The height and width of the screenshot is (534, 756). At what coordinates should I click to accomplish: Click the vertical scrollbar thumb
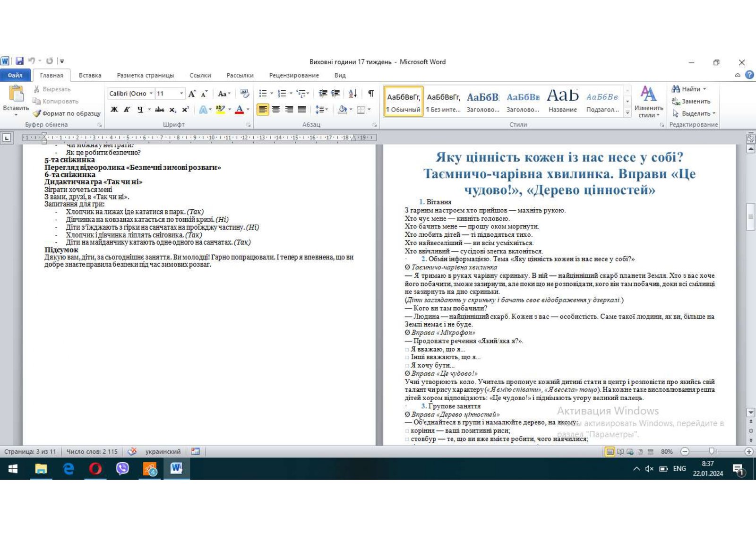751,216
